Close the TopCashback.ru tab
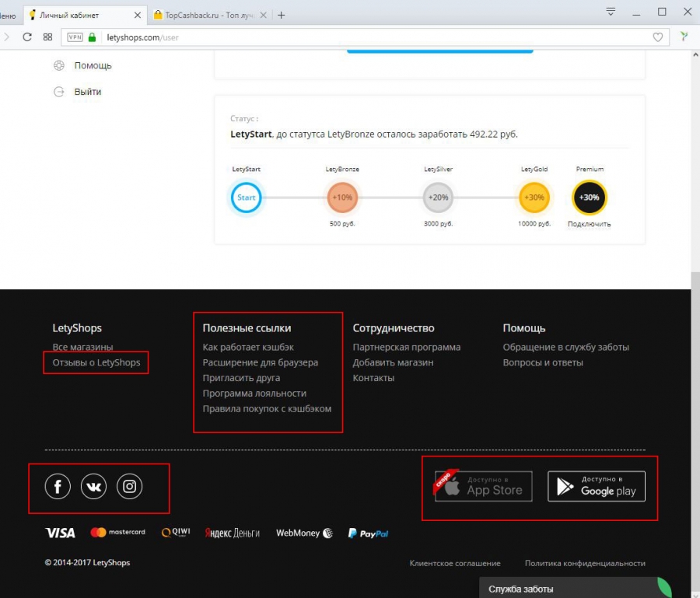700x598 pixels. click(264, 16)
